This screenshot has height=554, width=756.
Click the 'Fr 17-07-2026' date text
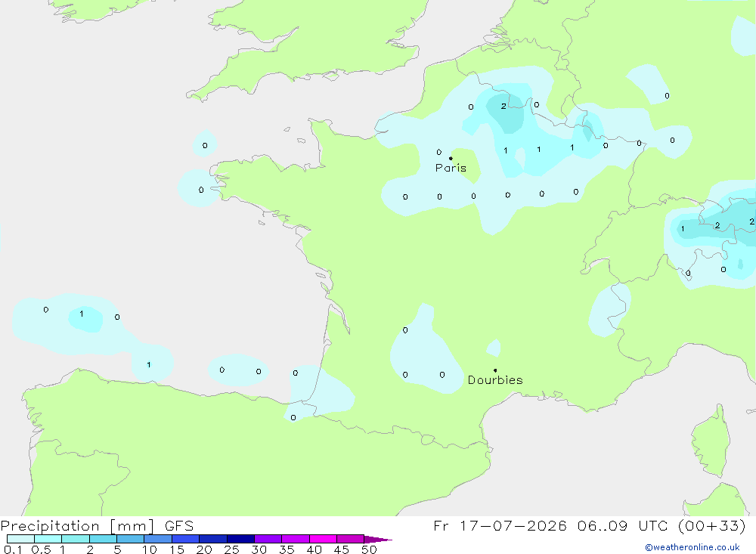point(500,525)
